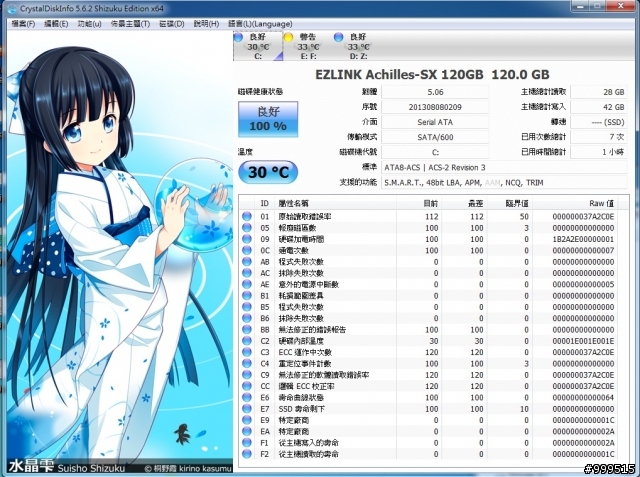Click the ID column header

pyautogui.click(x=264, y=203)
